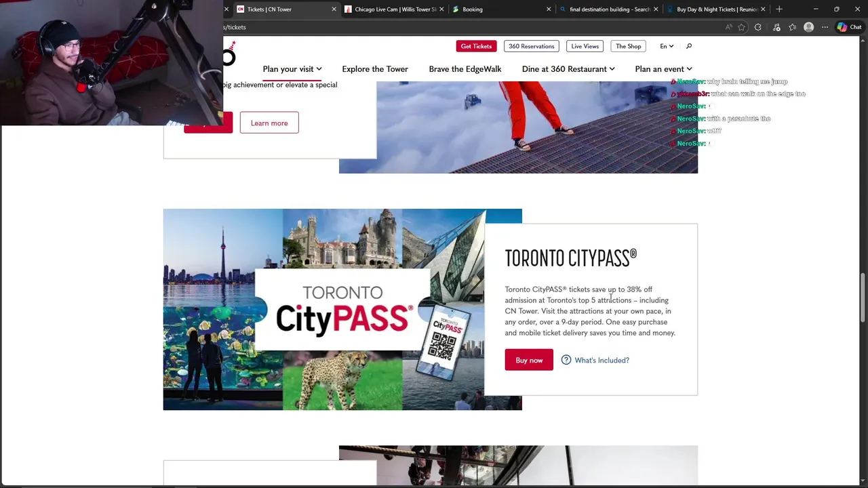This screenshot has width=868, height=488.
Task: Click The Shop button
Action: click(629, 46)
